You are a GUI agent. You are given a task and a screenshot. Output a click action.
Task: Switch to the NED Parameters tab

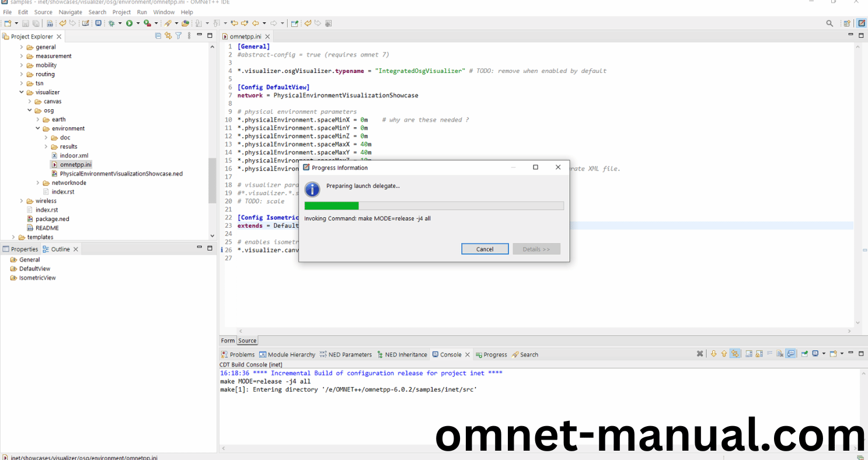point(346,354)
